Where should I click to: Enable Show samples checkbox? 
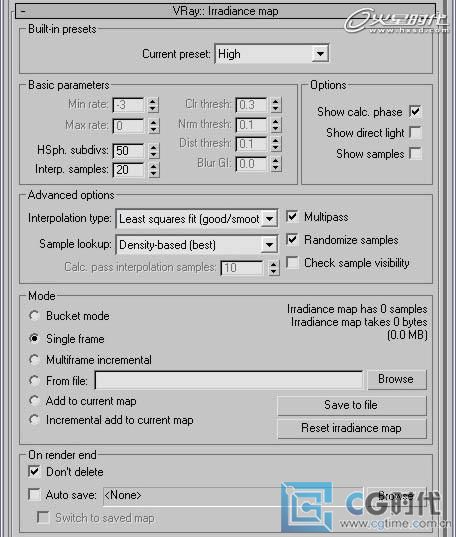click(415, 154)
